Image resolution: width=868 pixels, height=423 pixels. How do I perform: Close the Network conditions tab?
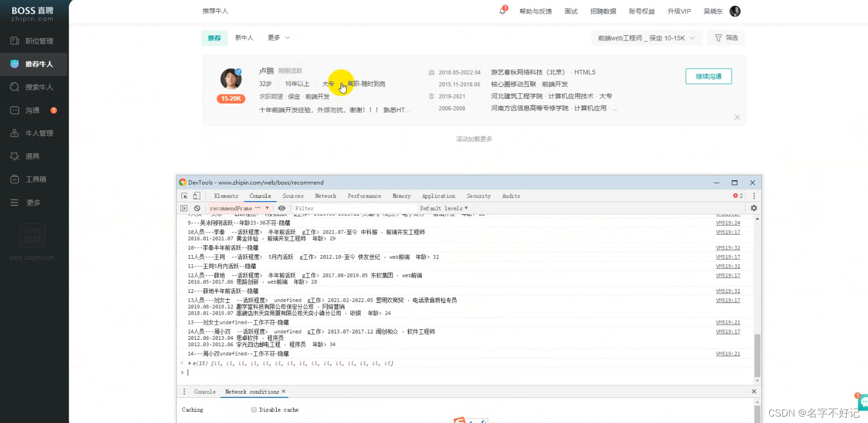[284, 392]
